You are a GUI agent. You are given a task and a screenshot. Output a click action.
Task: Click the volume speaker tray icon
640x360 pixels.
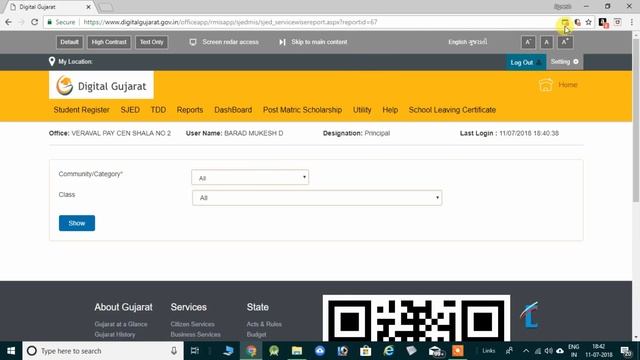point(549,351)
